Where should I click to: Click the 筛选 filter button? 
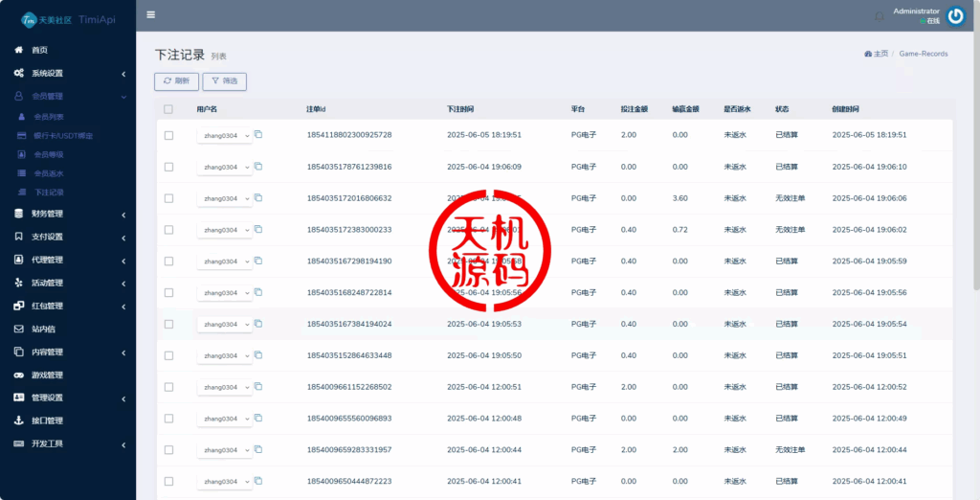[x=224, y=81]
